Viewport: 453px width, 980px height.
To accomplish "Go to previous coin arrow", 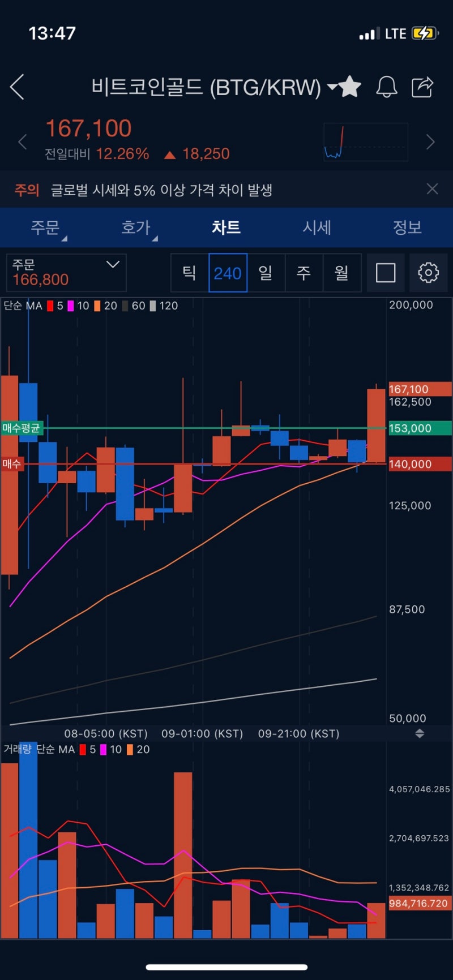I will pos(23,142).
